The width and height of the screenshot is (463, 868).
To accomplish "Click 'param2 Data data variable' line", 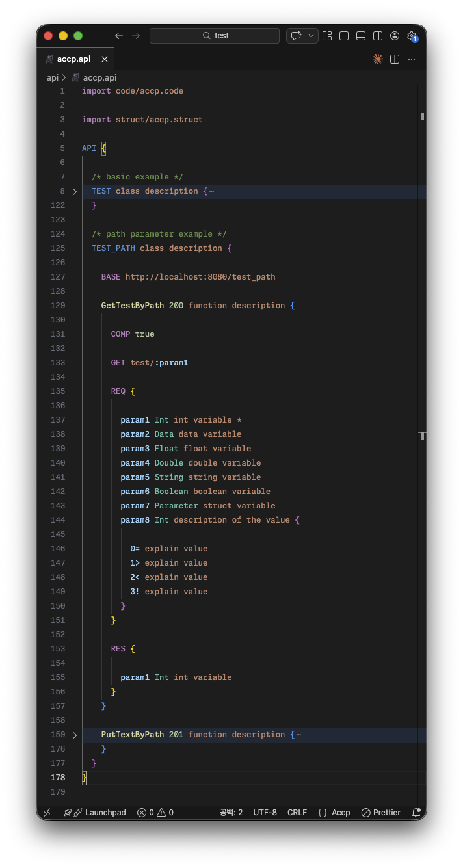I will pyautogui.click(x=181, y=434).
